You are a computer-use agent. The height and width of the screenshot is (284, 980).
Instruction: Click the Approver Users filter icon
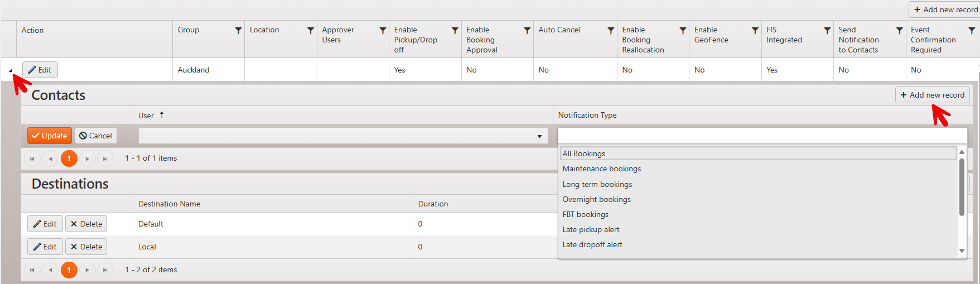[383, 31]
